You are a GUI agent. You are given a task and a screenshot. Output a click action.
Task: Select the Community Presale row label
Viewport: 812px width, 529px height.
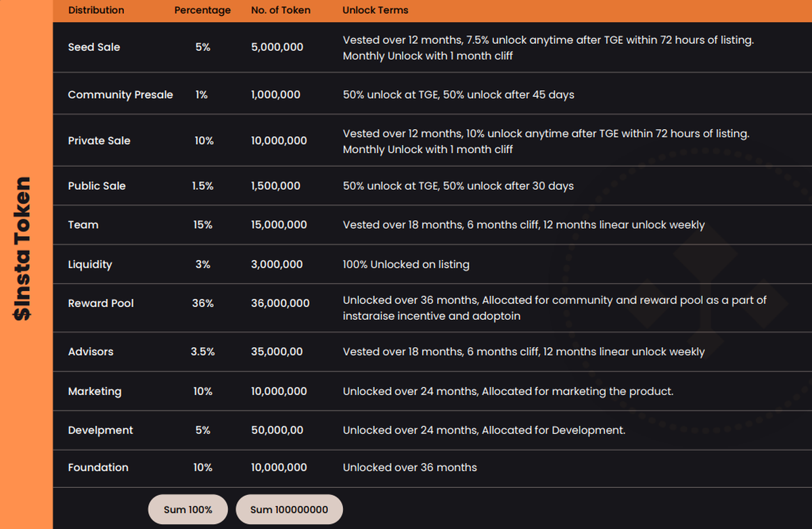pyautogui.click(x=120, y=95)
